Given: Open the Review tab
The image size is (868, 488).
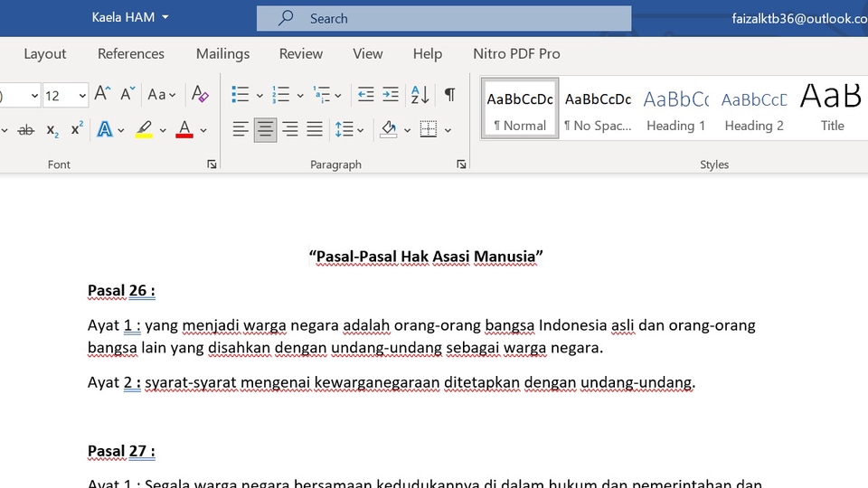Looking at the screenshot, I should point(300,53).
